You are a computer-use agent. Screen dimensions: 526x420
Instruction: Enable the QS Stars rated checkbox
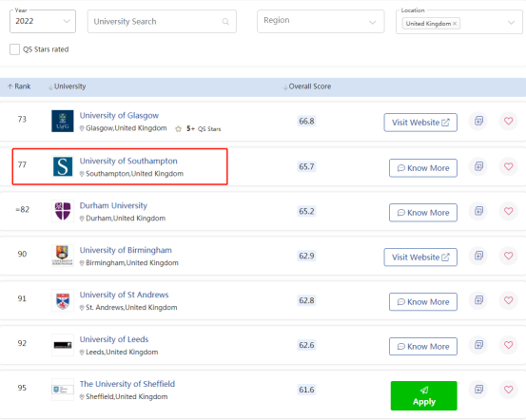[15, 49]
